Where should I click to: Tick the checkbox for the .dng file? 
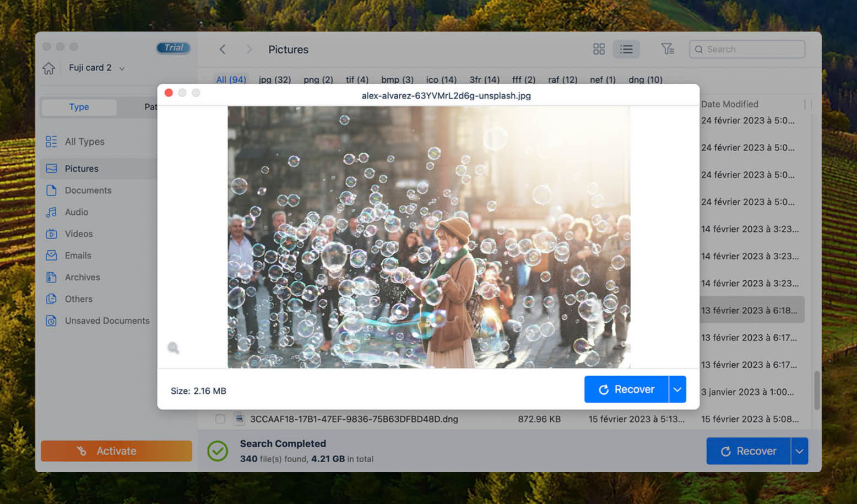coord(220,419)
